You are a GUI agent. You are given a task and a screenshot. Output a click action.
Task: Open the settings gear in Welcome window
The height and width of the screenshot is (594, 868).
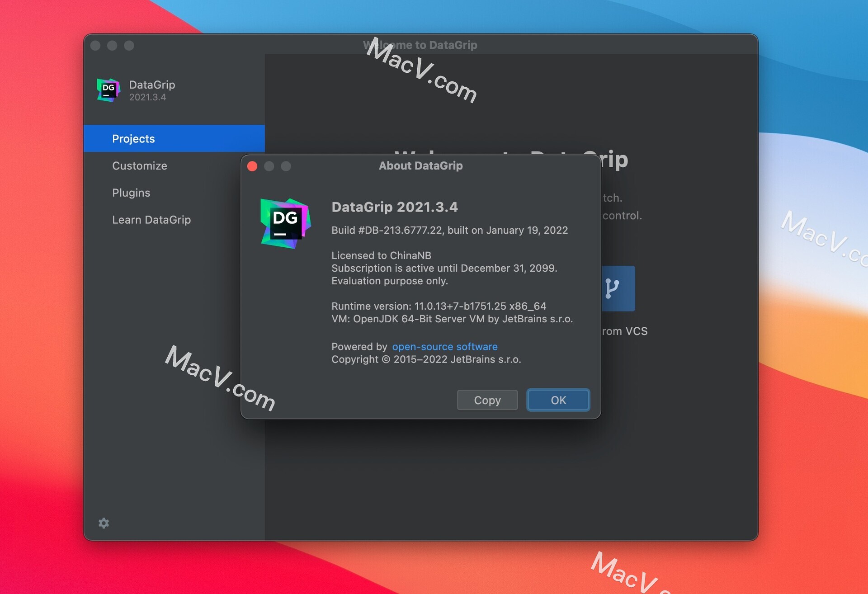click(104, 523)
